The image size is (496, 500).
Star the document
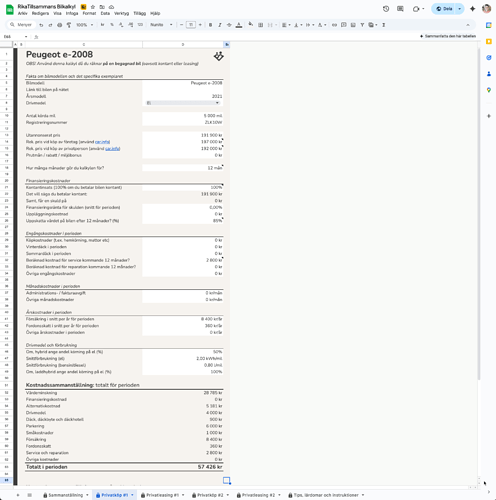pyautogui.click(x=93, y=7)
